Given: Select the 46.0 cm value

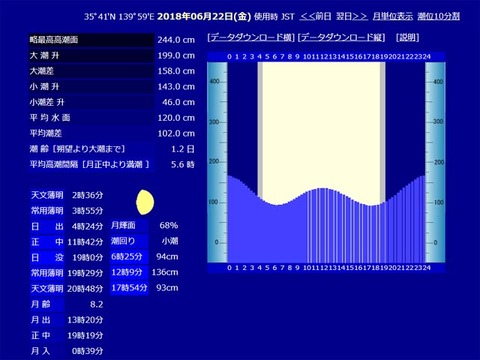Looking at the screenshot, I should coord(178,102).
